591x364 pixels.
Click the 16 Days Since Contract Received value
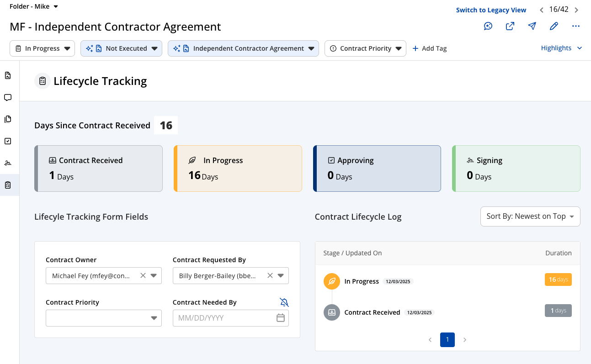coord(166,125)
